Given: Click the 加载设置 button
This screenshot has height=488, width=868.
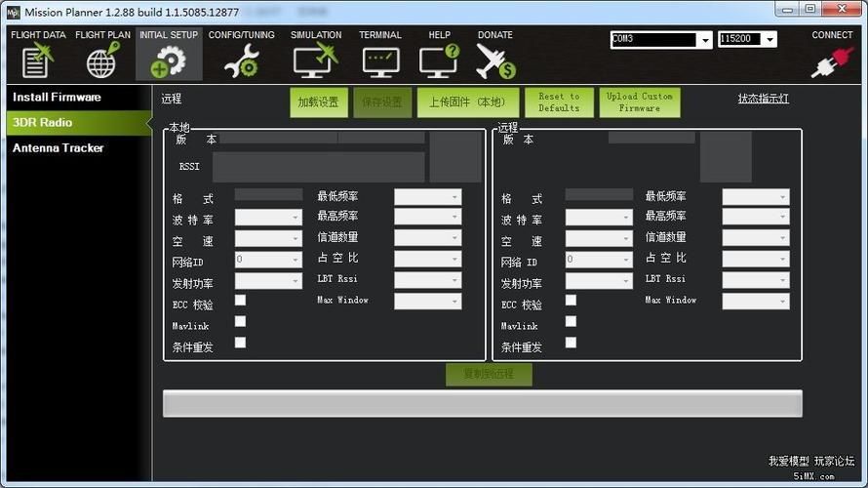Looking at the screenshot, I should (318, 102).
